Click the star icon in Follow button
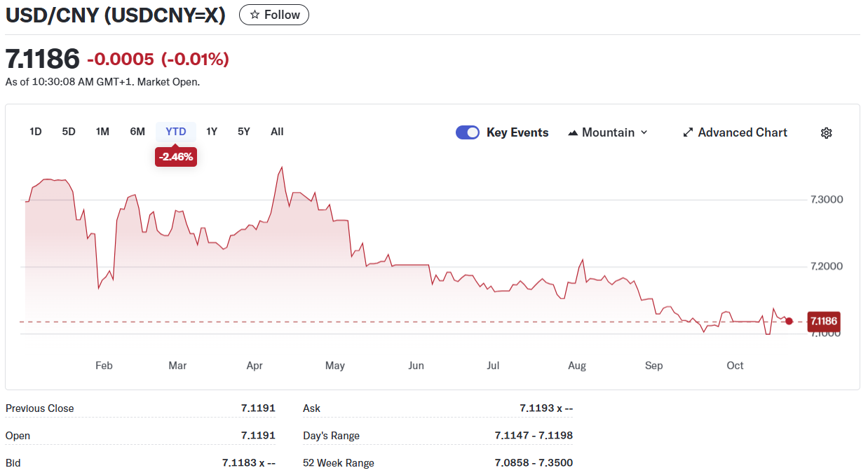 click(x=255, y=15)
